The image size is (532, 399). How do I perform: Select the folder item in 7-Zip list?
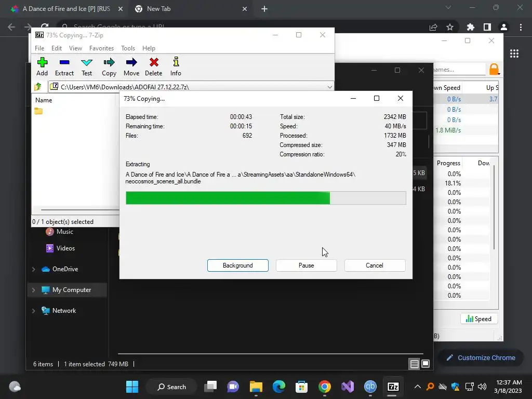point(38,111)
